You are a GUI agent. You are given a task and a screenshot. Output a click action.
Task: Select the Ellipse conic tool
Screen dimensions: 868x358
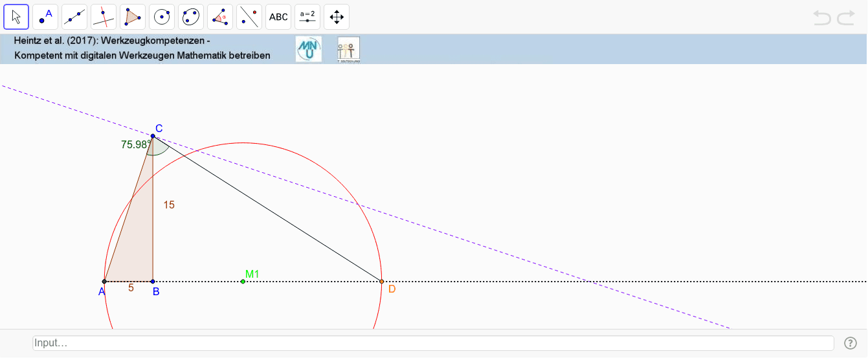(191, 17)
